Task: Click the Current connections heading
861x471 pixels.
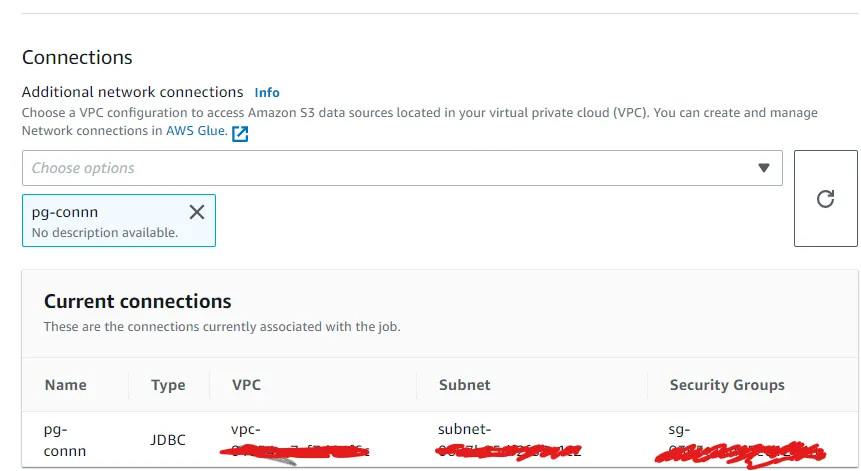Action: point(138,301)
